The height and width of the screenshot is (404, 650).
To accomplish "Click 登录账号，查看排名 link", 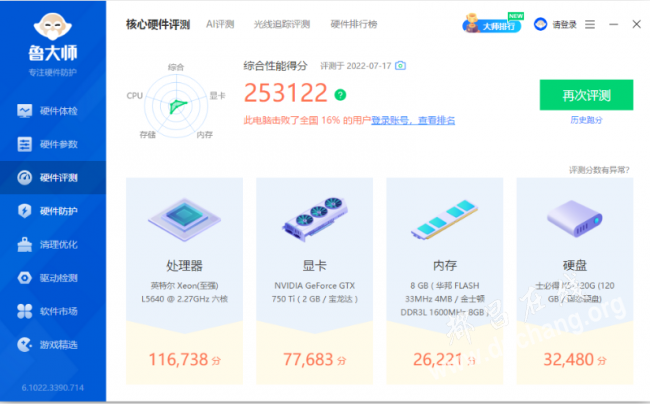I will point(413,121).
